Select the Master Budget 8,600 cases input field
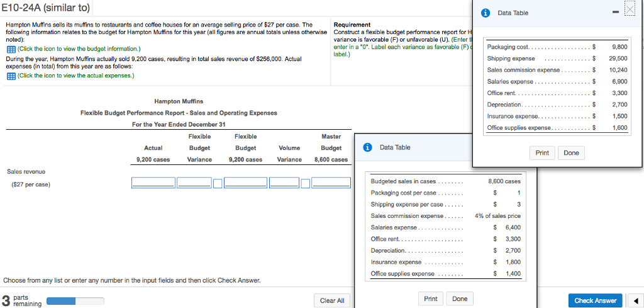The width and height of the screenshot is (644, 308). [x=331, y=183]
